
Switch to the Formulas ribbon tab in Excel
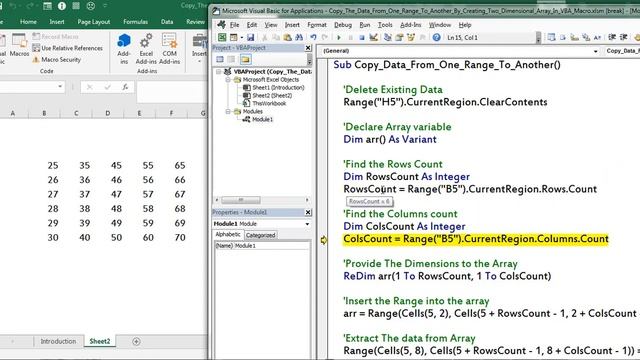pyautogui.click(x=136, y=22)
